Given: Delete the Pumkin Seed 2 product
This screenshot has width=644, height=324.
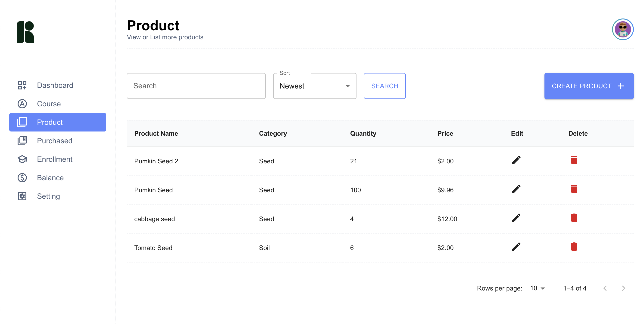Looking at the screenshot, I should pyautogui.click(x=574, y=160).
